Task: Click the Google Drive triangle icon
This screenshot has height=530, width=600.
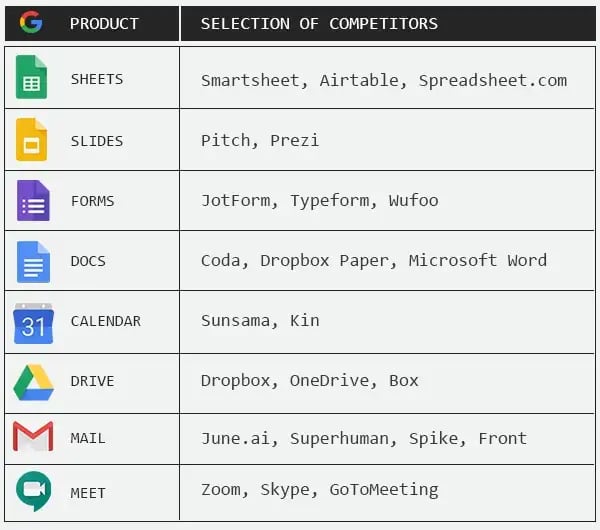Action: [x=33, y=383]
